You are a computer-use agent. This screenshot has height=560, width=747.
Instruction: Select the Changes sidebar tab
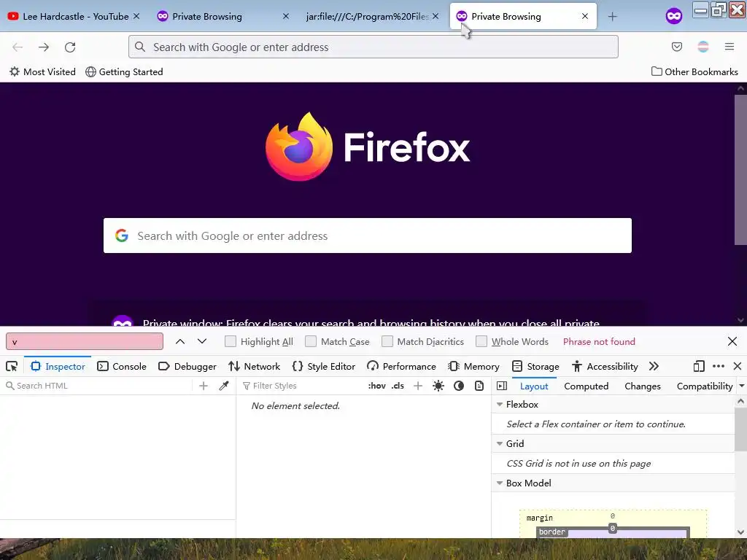click(x=642, y=386)
